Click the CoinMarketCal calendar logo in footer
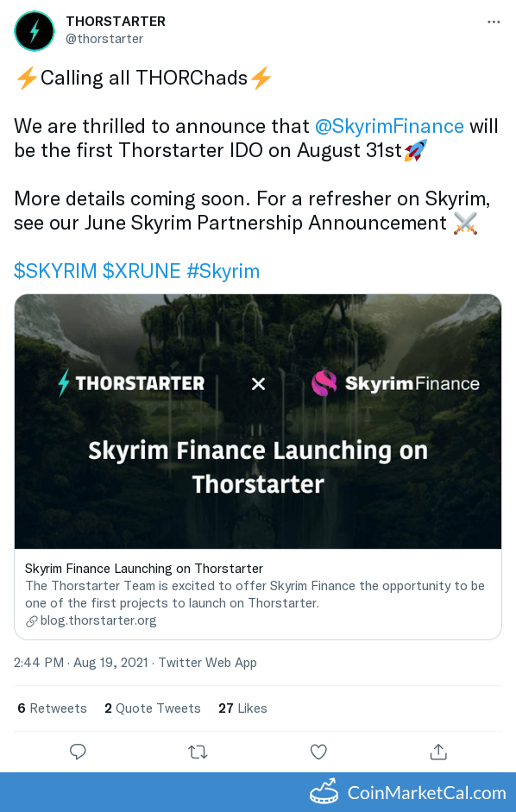This screenshot has height=812, width=516. tap(324, 792)
